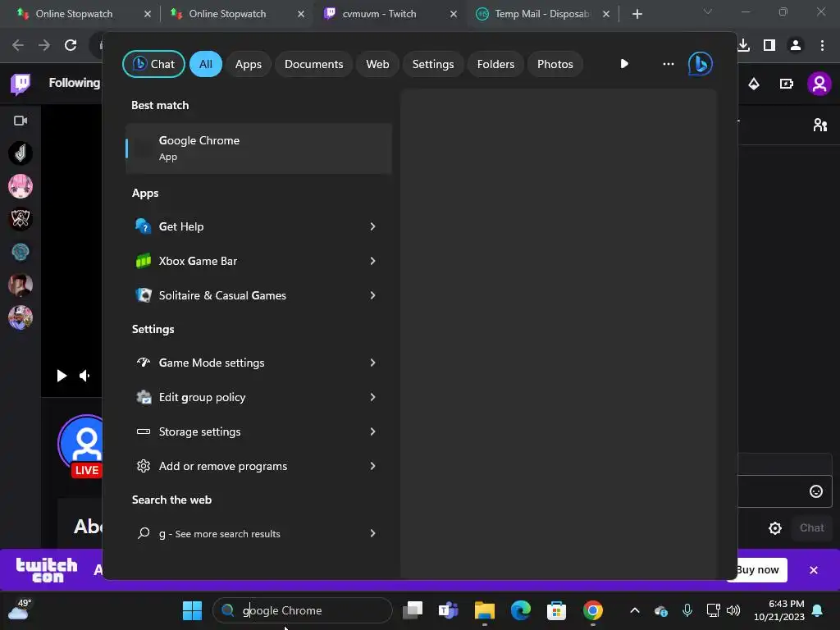Open Task View from taskbar
This screenshot has height=630, width=840.
tap(413, 610)
